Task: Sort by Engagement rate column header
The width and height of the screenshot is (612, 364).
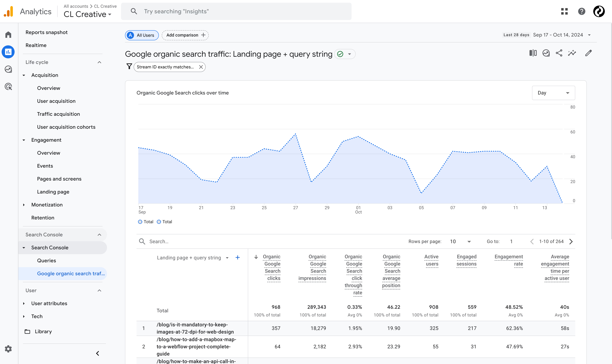Action: coord(508,260)
